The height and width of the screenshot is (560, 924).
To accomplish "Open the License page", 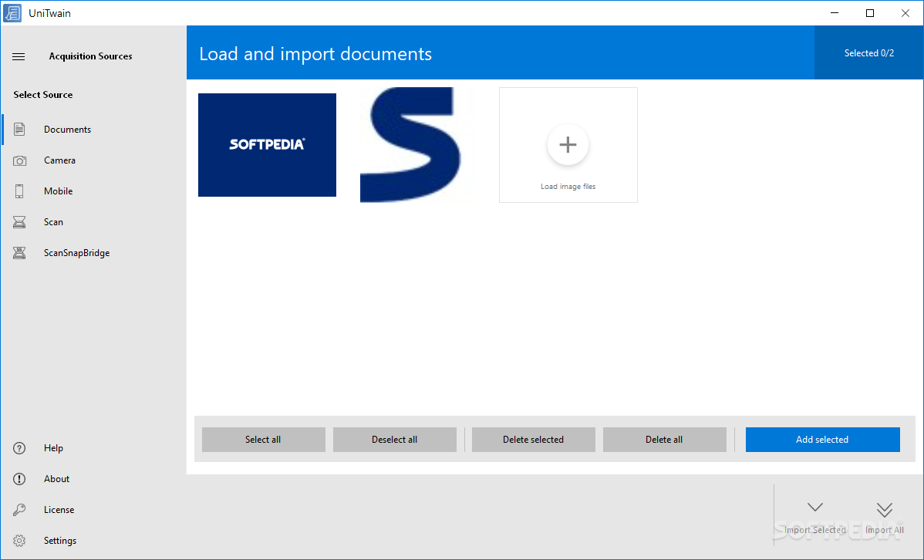I will click(x=93, y=510).
